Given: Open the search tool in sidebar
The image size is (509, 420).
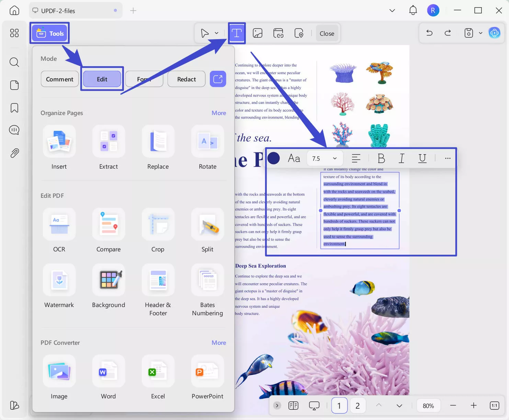Looking at the screenshot, I should [14, 62].
